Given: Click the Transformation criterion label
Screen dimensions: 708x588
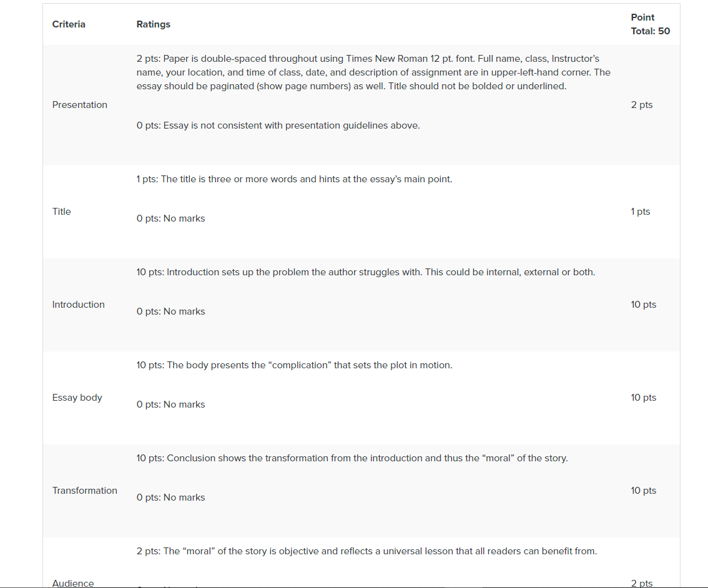Looking at the screenshot, I should [x=84, y=491].
